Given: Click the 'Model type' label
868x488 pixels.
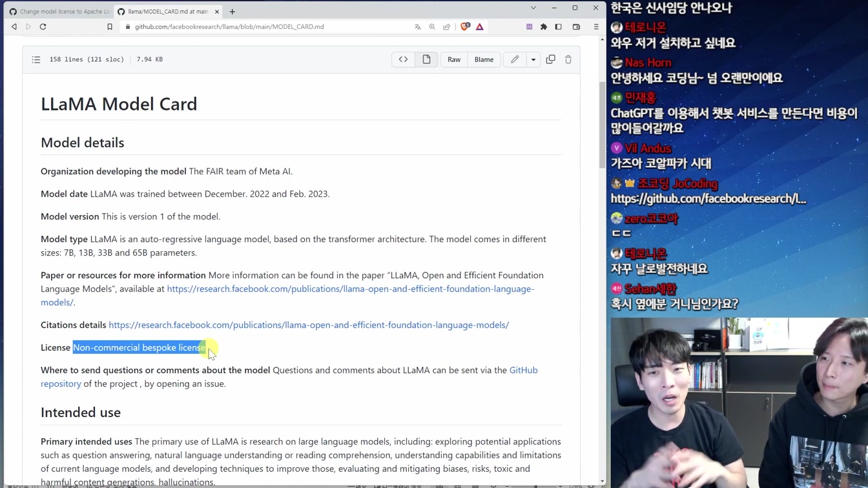Looking at the screenshot, I should coord(64,239).
